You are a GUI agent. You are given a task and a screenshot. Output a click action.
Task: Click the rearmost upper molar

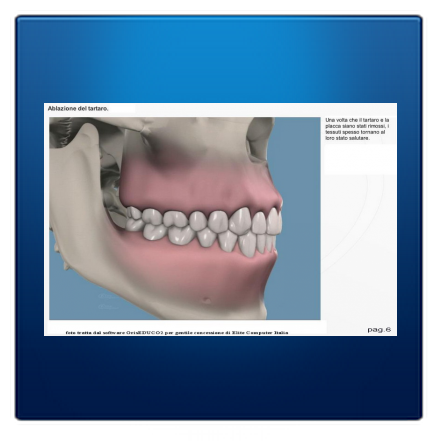click(133, 215)
